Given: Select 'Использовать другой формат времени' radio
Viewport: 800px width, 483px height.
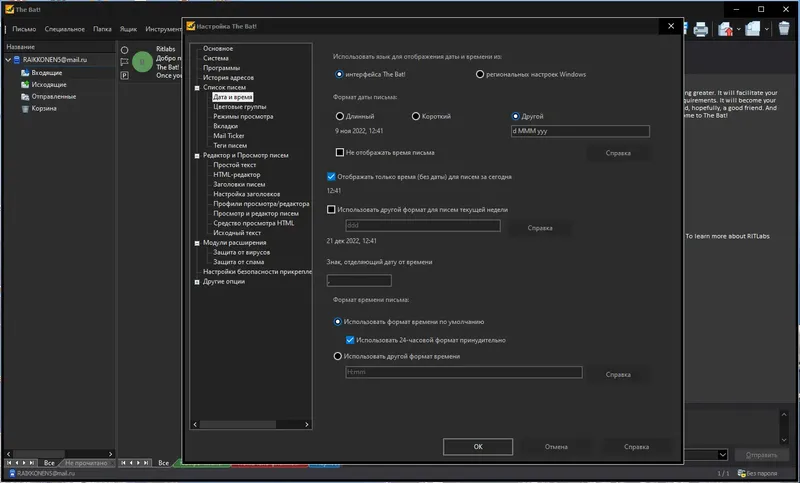Looking at the screenshot, I should click(337, 356).
